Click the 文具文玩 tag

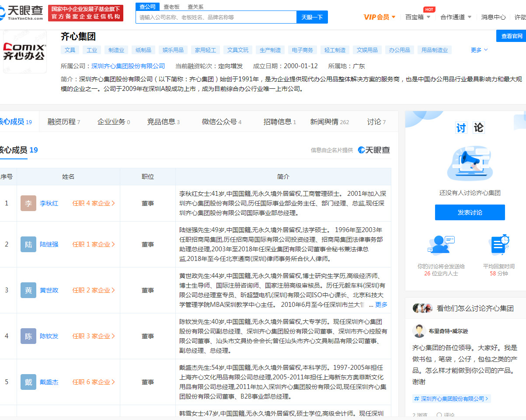pyautogui.click(x=238, y=50)
